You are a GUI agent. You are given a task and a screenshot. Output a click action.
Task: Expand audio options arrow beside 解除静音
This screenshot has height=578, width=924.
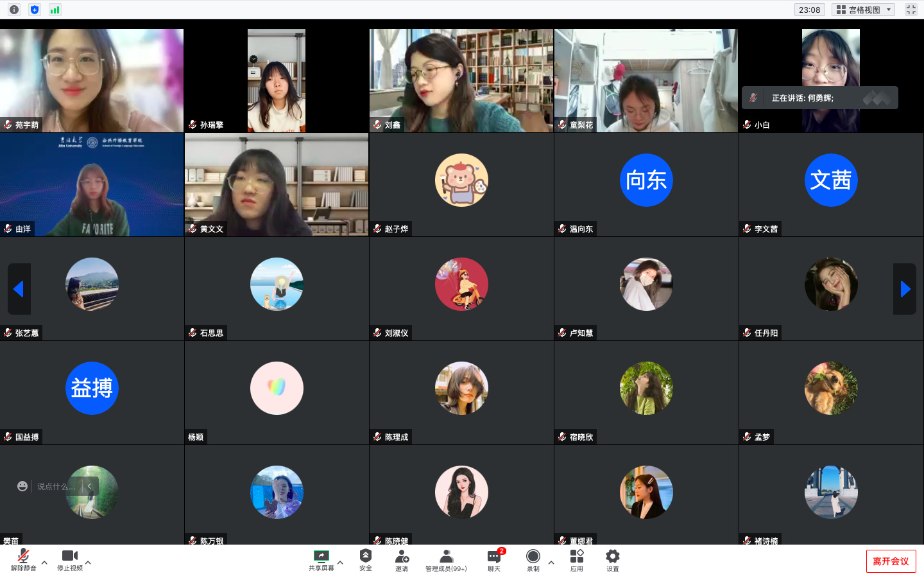44,563
